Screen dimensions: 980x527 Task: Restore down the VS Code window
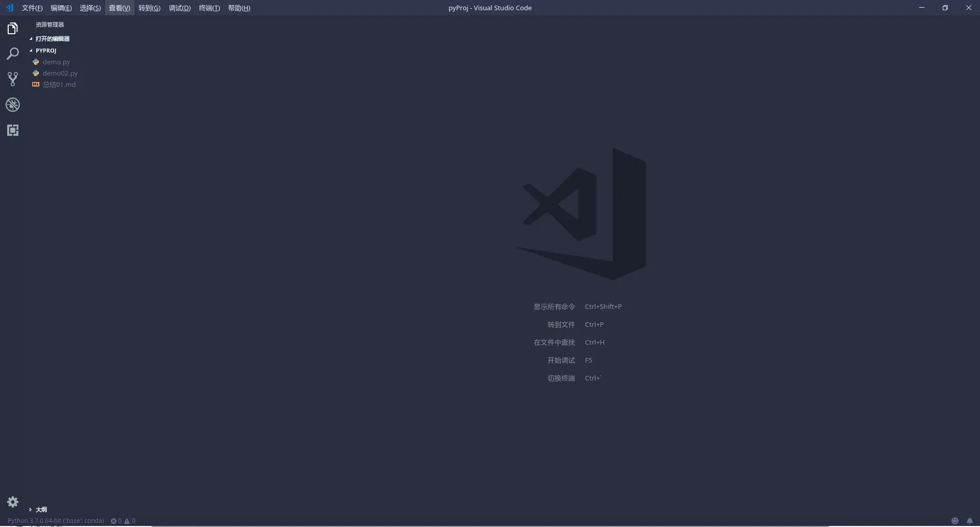945,8
